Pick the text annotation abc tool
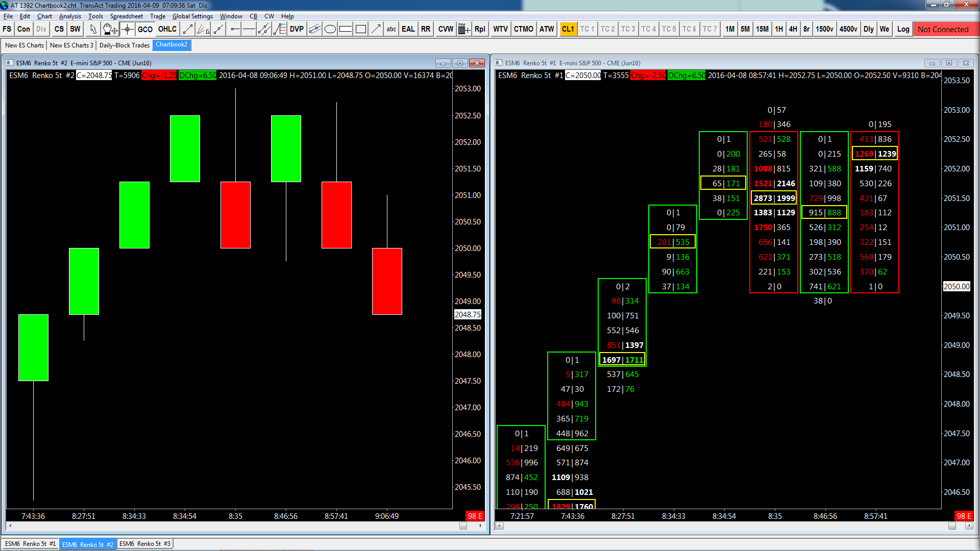The width and height of the screenshot is (980, 551). click(391, 29)
